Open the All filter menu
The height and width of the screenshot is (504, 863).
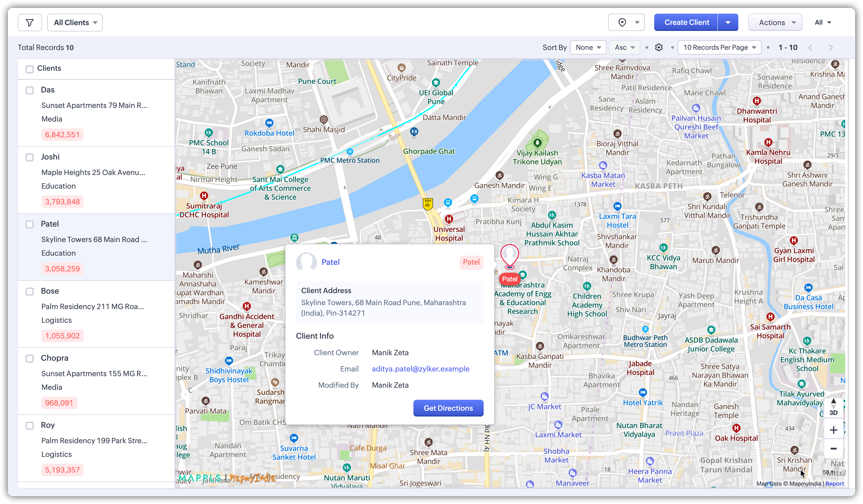point(823,23)
